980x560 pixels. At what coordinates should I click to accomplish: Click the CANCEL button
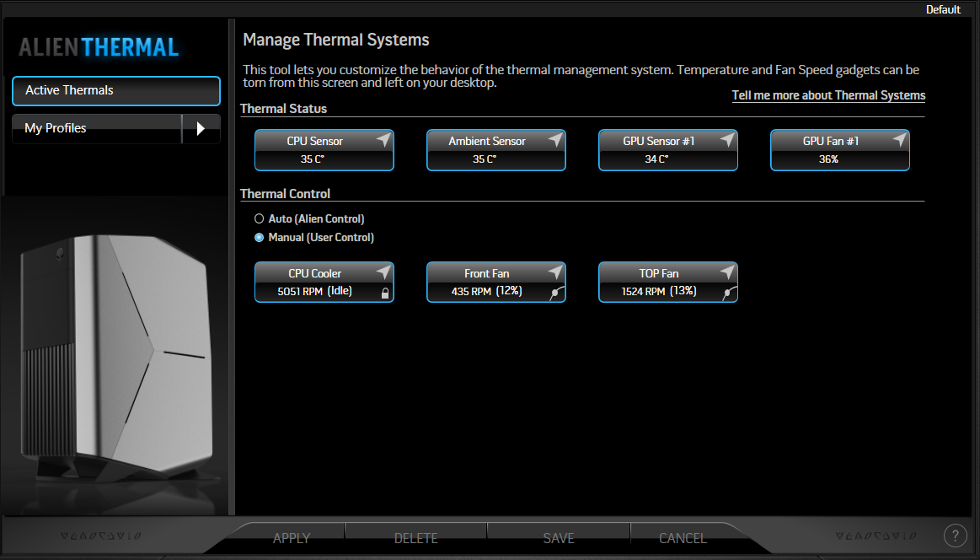[x=683, y=538]
